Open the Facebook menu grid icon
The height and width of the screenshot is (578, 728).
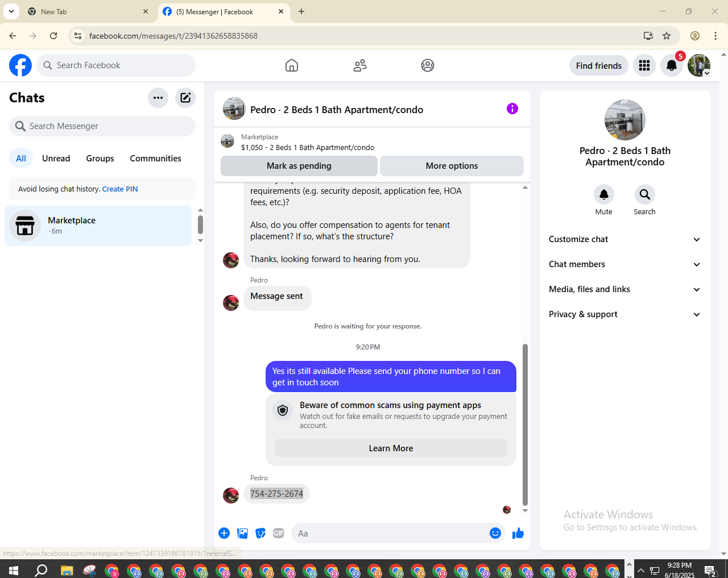[644, 65]
